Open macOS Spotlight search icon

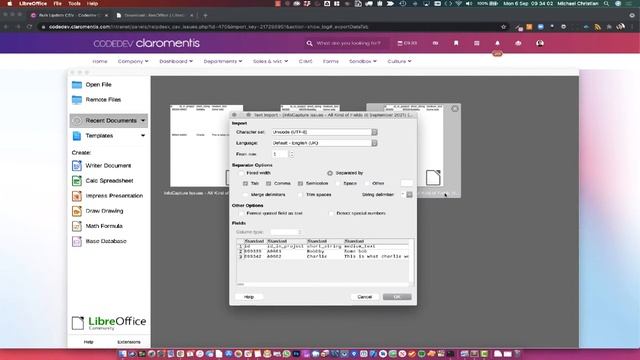607,3
